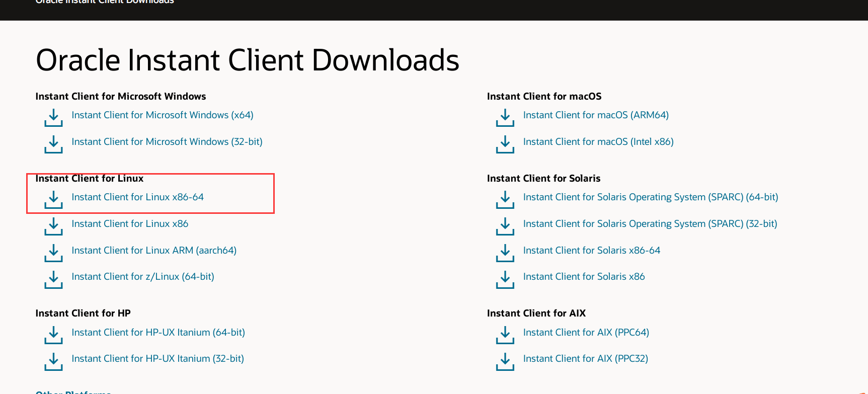
Task: Open Instant Client for macOS (ARM64) link
Action: [x=596, y=115]
